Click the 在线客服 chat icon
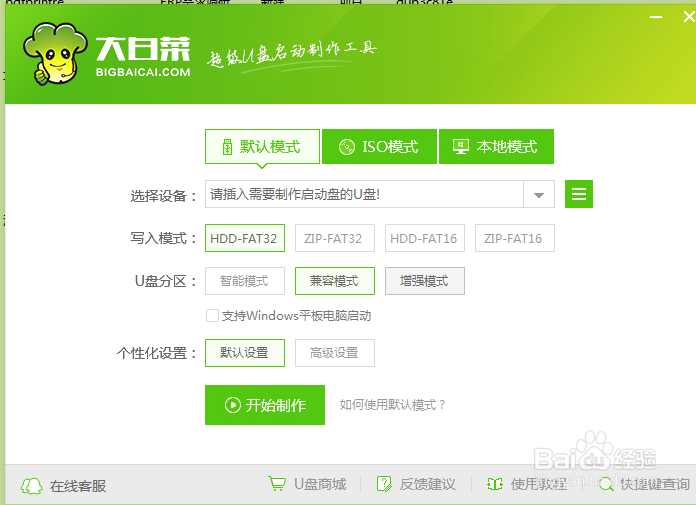 point(32,486)
